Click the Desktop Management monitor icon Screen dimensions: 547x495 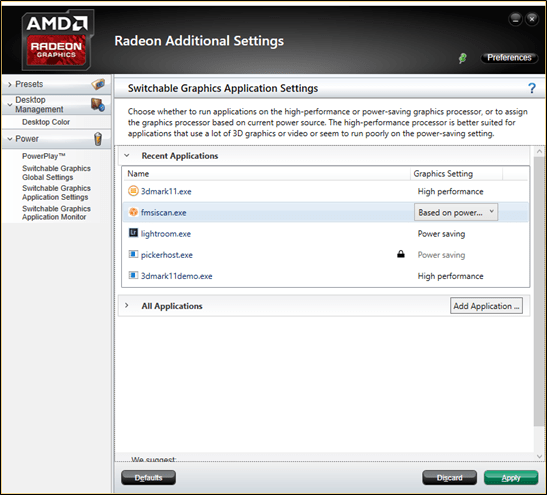pyautogui.click(x=98, y=105)
